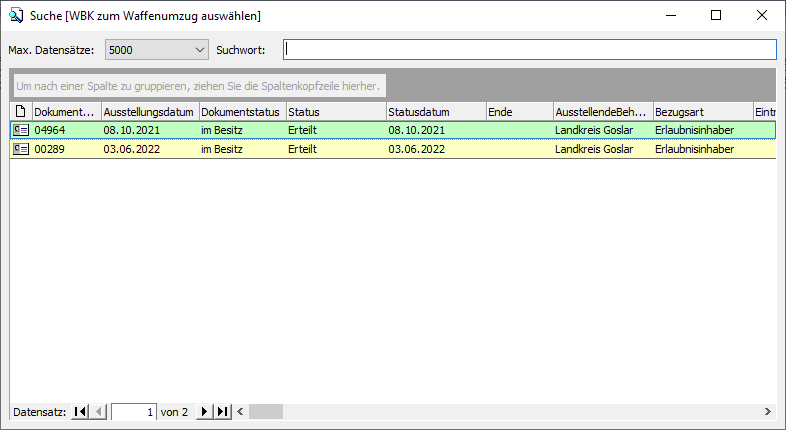Viewport: 786px width, 430px height.
Task: Click the document icon column header
Action: [21, 112]
